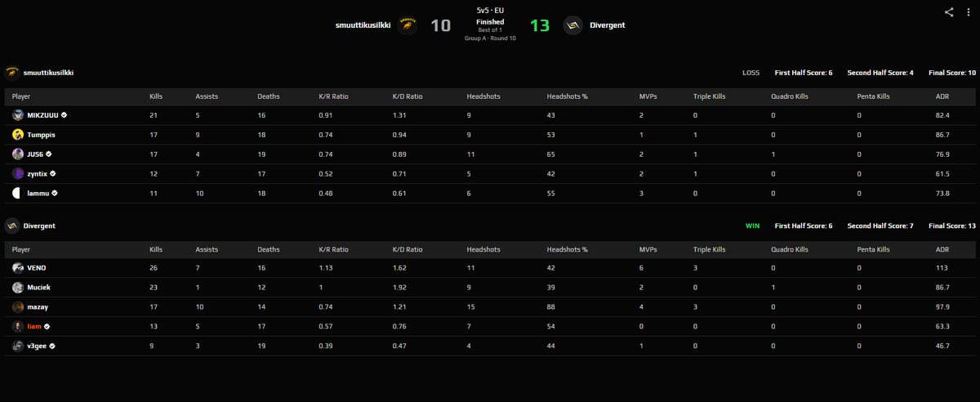Open mazay player profile link
Viewport: 980px width, 402px height.
tap(38, 307)
